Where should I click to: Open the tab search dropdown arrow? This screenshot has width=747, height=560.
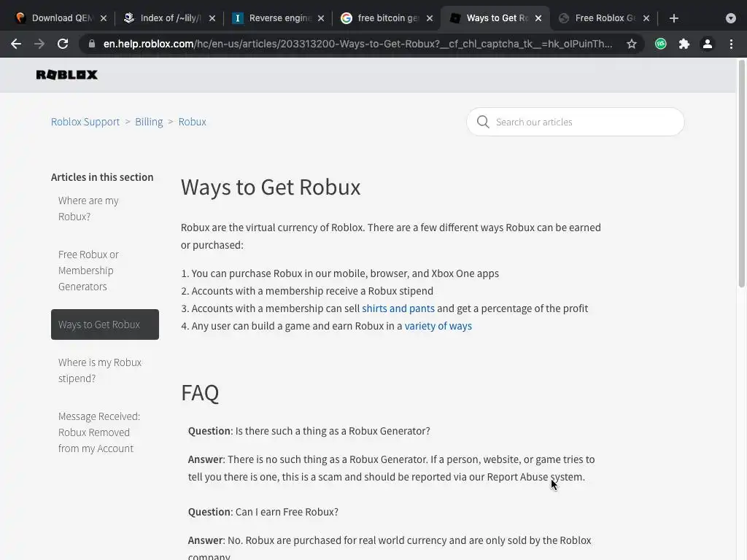(731, 18)
